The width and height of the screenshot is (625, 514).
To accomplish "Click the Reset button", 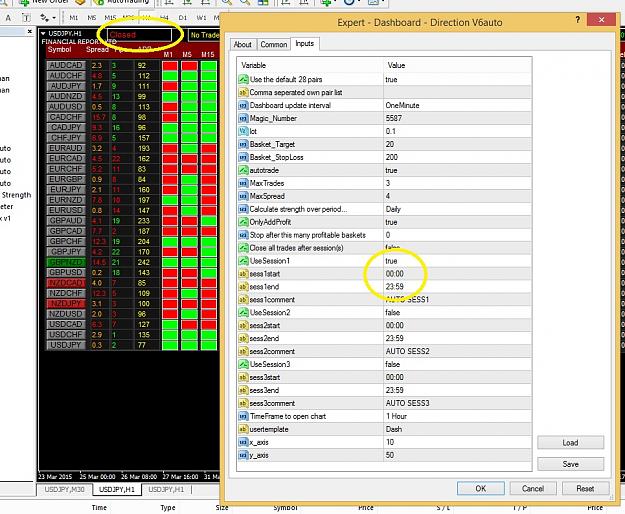I will (585, 488).
